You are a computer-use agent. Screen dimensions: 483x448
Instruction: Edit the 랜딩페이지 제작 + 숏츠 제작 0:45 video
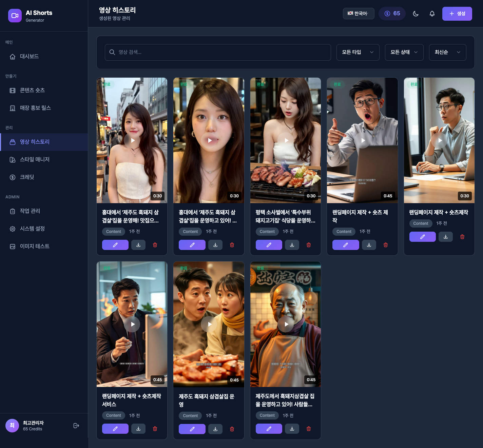pyautogui.click(x=345, y=245)
